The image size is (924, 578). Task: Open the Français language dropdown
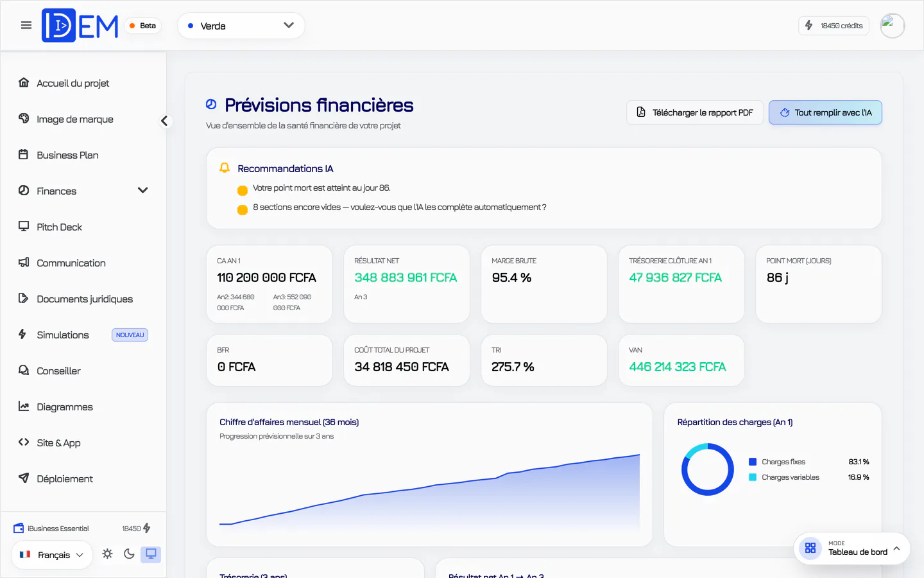tap(52, 555)
